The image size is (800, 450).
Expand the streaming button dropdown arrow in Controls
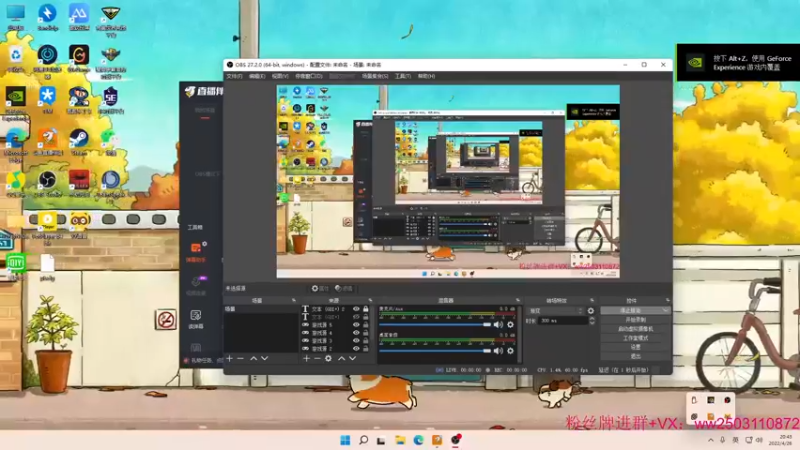[665, 310]
